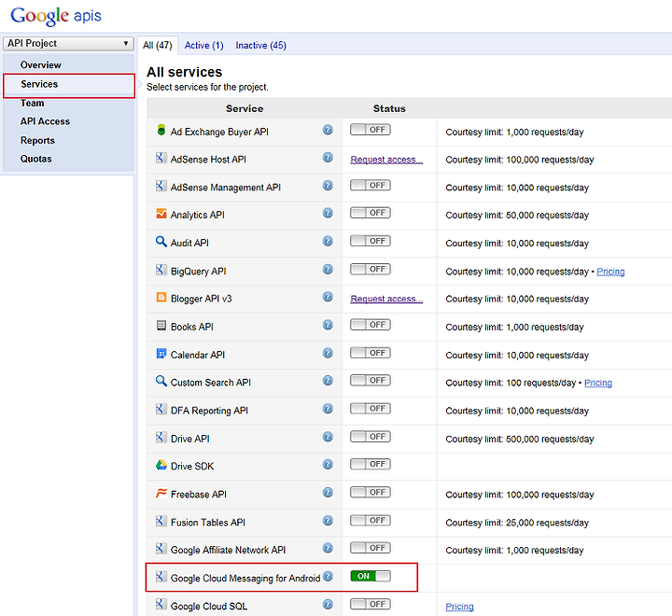The height and width of the screenshot is (616, 672).
Task: Open Pricing link for BigQuery API
Action: (x=610, y=272)
